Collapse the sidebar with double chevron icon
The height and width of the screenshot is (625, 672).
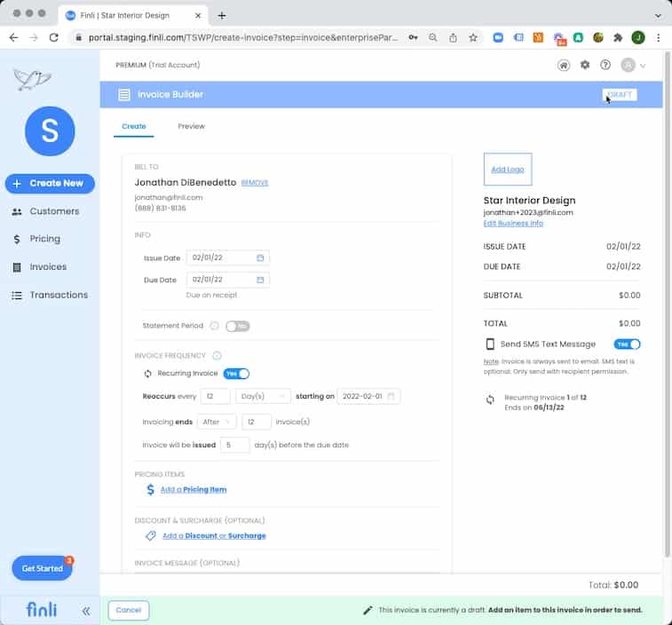tap(86, 611)
